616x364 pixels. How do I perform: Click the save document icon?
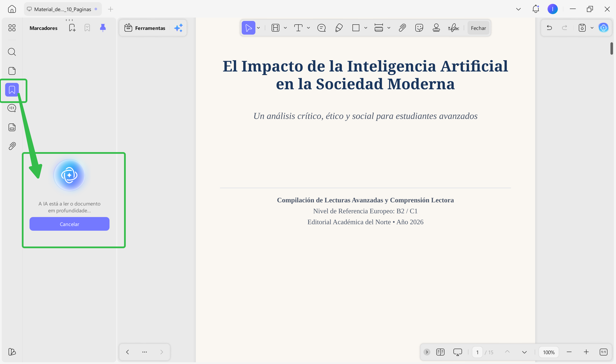click(x=582, y=28)
